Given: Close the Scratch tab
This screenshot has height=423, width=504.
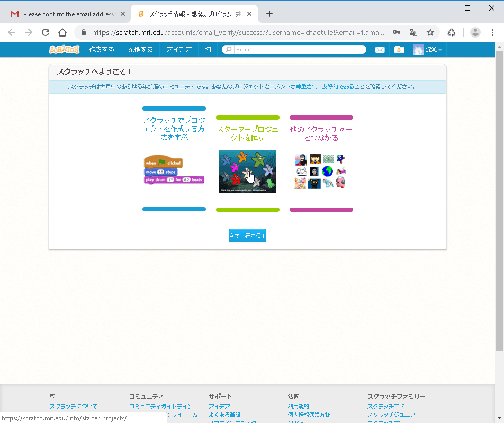Looking at the screenshot, I should (249, 14).
